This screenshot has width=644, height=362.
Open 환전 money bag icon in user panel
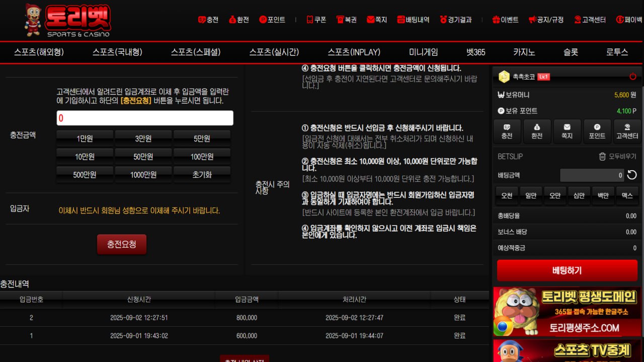click(537, 132)
